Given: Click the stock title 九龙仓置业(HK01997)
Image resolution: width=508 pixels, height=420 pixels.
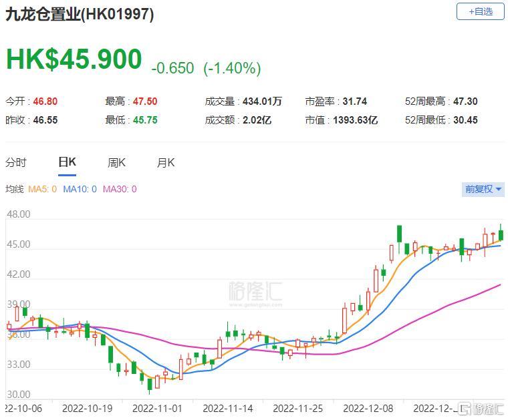Looking at the screenshot, I should tap(80, 14).
